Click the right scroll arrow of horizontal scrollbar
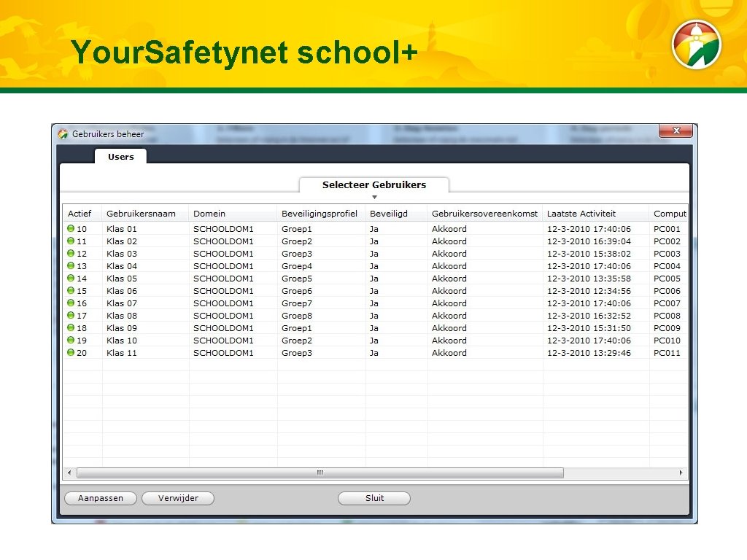The width and height of the screenshot is (747, 560). click(x=681, y=472)
